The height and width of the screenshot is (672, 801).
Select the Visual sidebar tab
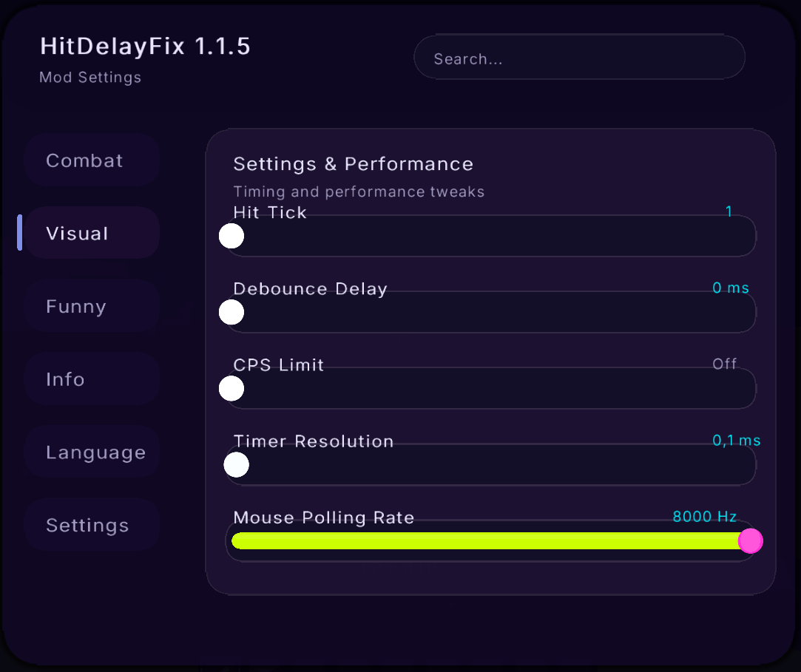[x=92, y=233]
